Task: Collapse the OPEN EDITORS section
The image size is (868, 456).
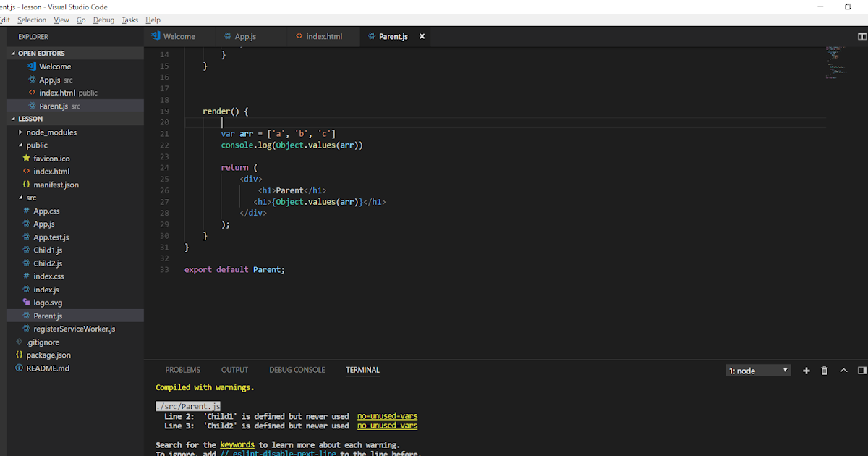Action: pyautogui.click(x=12, y=52)
